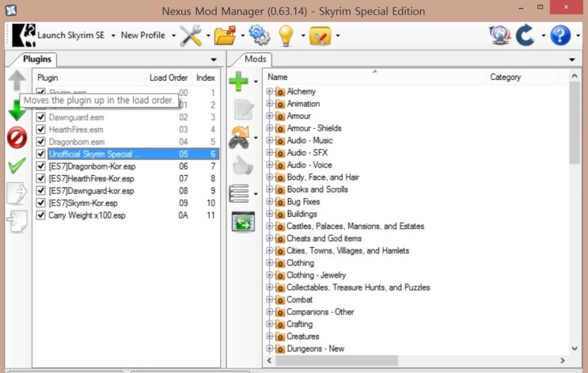
Task: Open the tools icon dropdown arrow
Action: pos(208,36)
